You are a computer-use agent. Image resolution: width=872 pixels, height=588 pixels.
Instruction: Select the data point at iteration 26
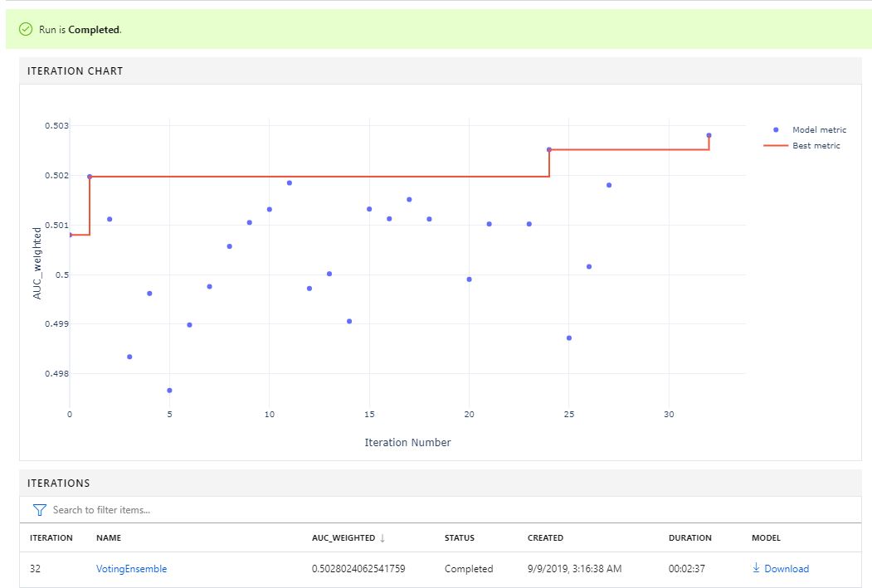point(589,267)
